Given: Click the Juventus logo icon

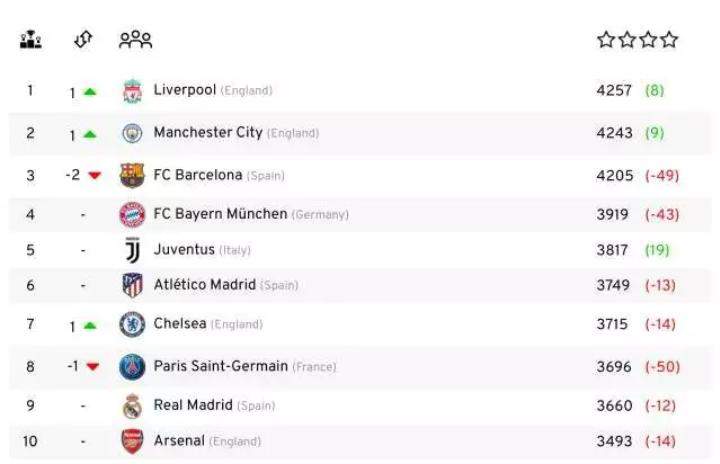Looking at the screenshot, I should (x=132, y=251).
